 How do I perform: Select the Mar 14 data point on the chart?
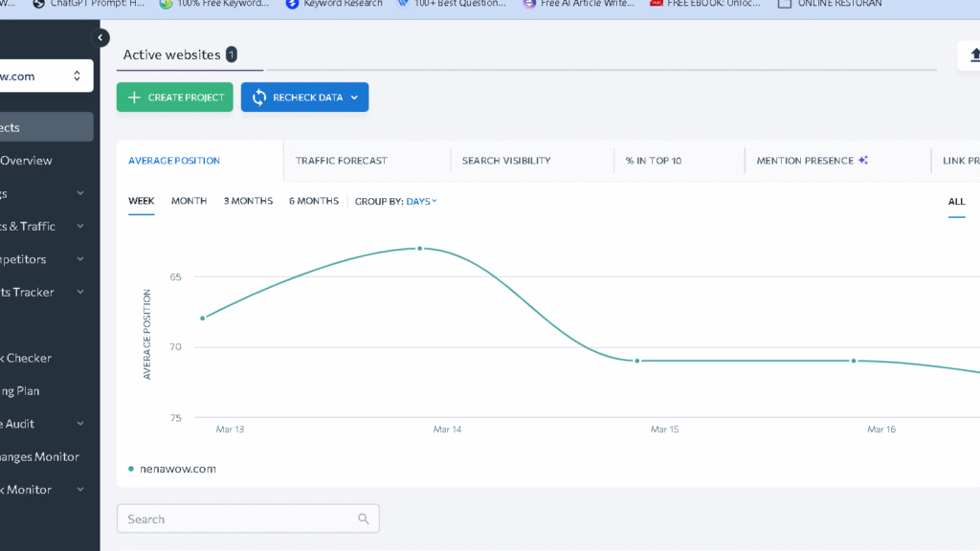(x=419, y=248)
